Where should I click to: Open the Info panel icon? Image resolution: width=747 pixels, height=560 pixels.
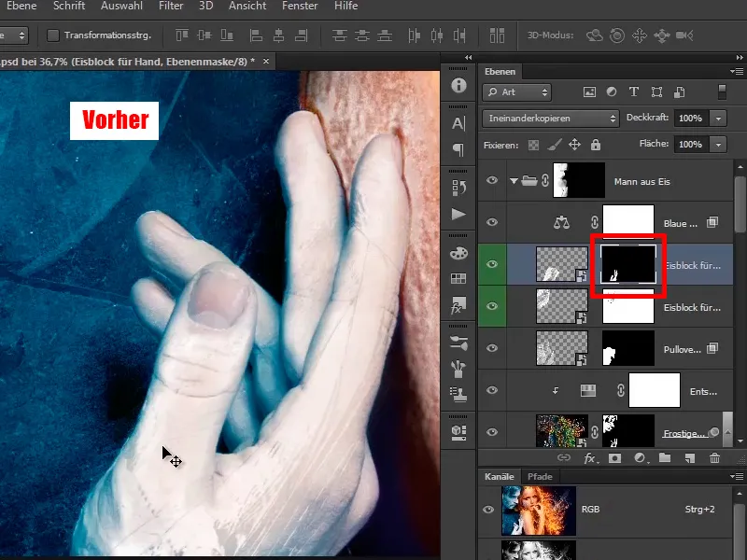coord(458,85)
